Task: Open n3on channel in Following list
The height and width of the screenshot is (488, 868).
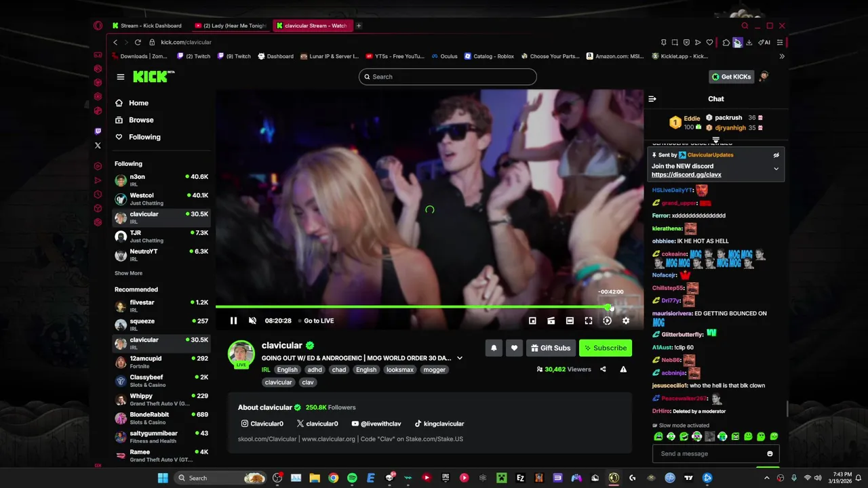Action: coord(161,180)
